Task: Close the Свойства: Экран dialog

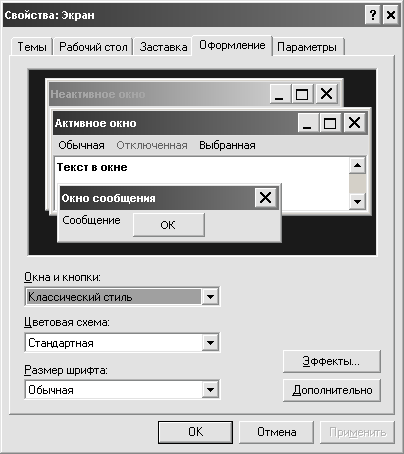Action: (390, 15)
